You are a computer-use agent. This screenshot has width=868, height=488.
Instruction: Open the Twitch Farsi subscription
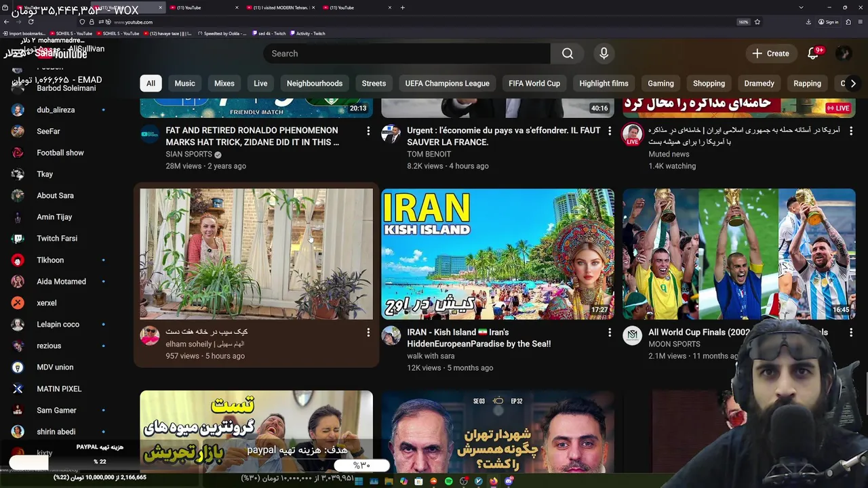pos(56,239)
